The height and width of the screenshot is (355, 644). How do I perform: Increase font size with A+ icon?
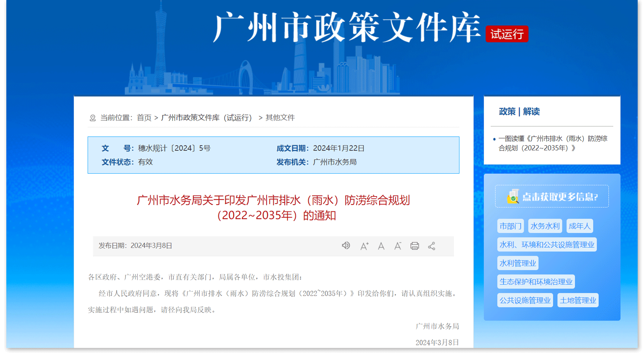pyautogui.click(x=364, y=246)
